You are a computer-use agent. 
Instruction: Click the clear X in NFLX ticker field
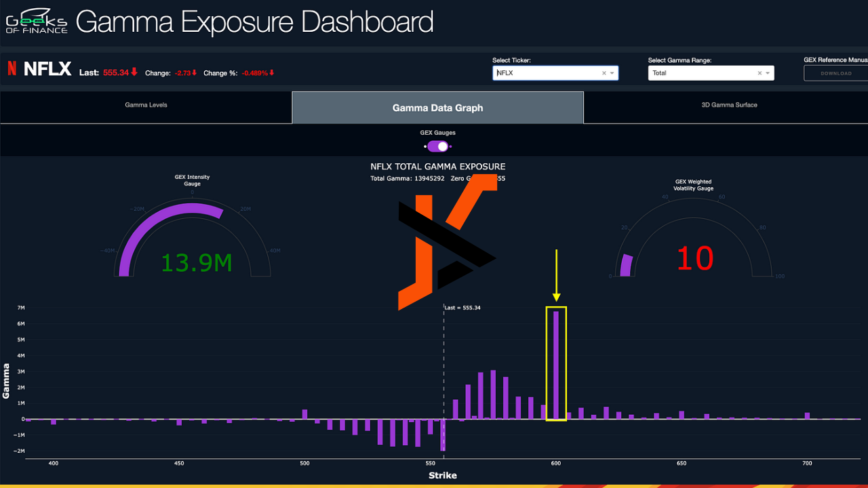604,73
